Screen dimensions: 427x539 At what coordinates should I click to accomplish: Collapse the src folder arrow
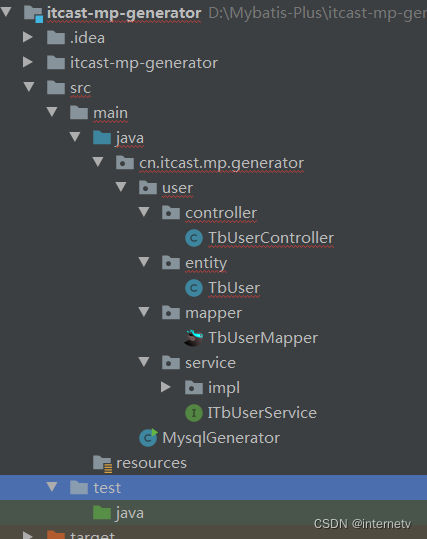29,87
